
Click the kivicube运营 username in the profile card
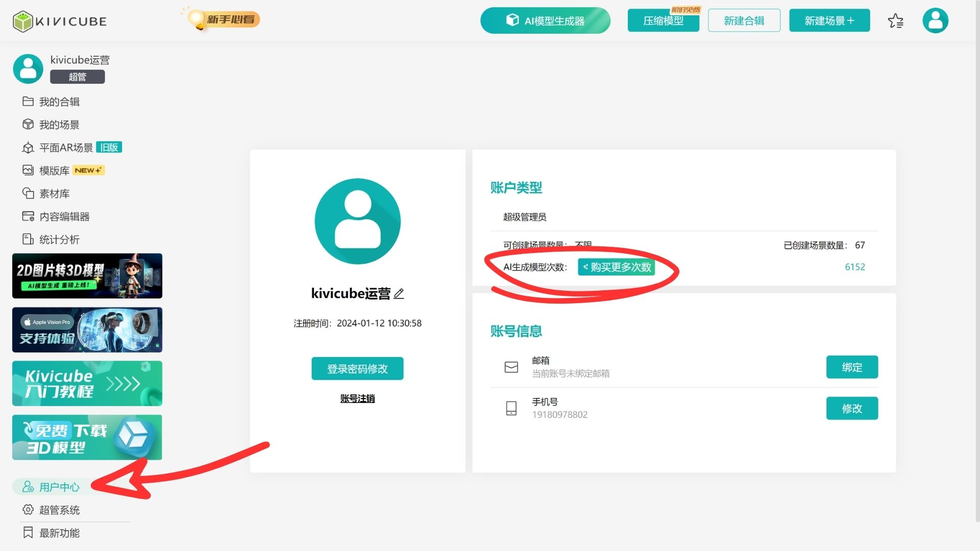click(x=351, y=293)
